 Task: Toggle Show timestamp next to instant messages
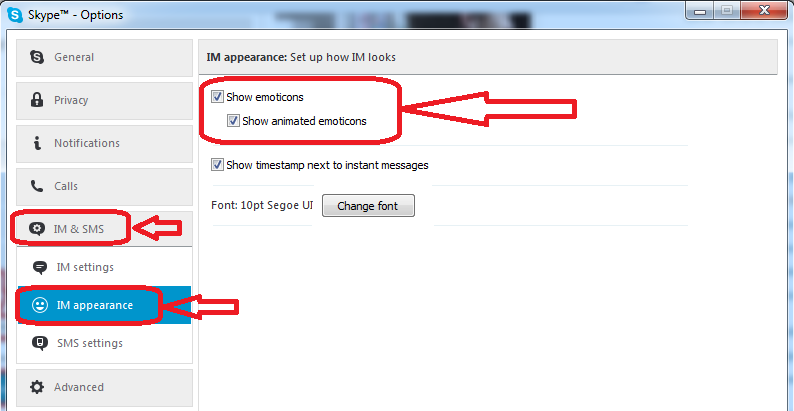click(217, 165)
